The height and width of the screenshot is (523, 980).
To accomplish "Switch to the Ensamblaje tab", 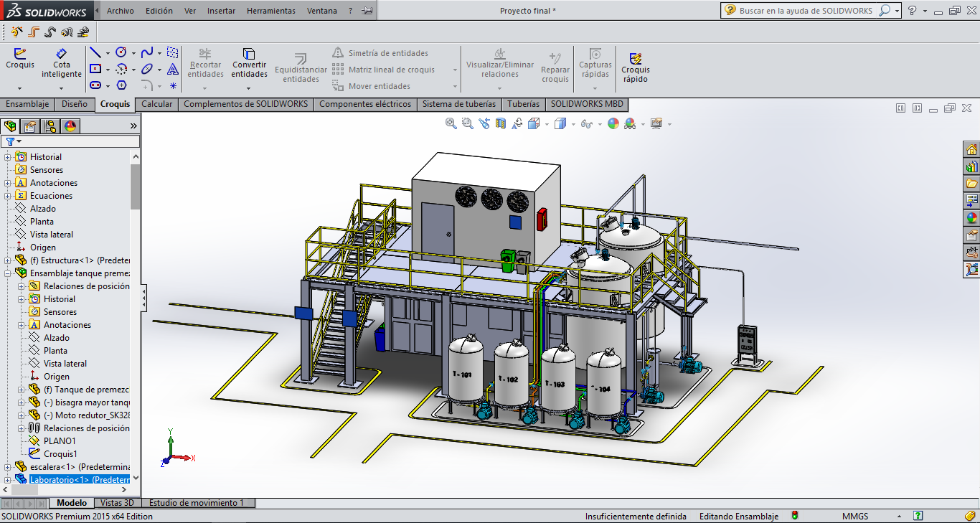I will (27, 104).
